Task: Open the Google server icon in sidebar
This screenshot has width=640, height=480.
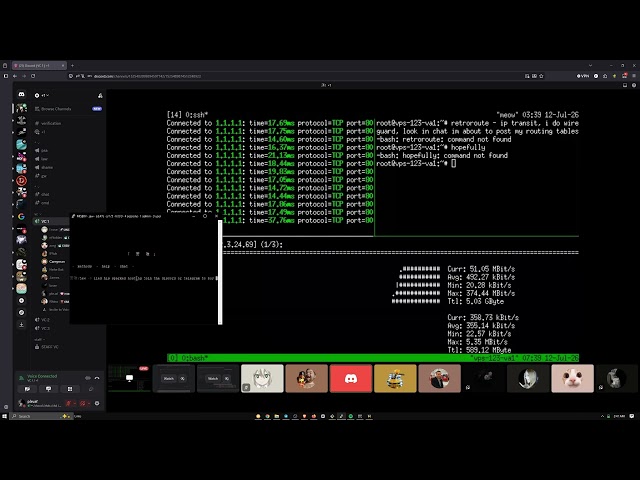Action: (x=21, y=216)
